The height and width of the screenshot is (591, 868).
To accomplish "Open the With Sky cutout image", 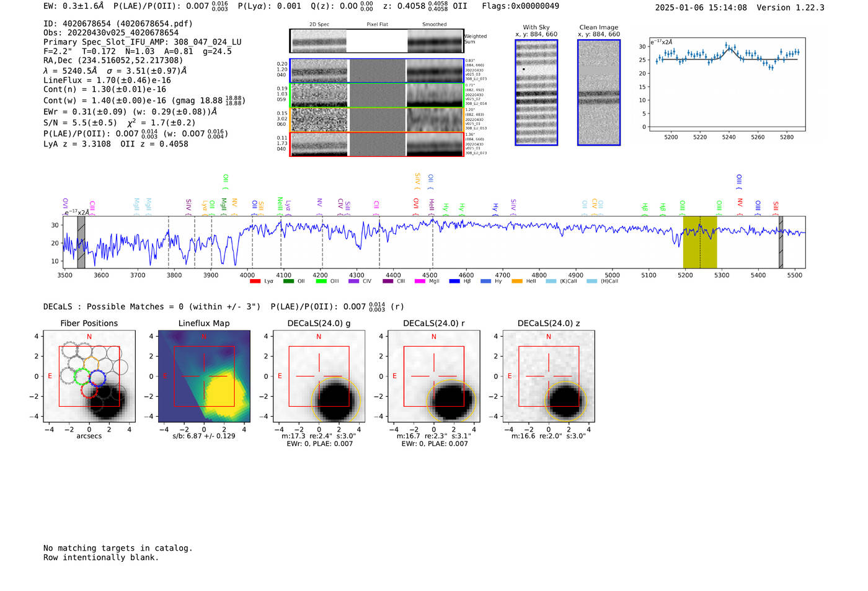I will click(536, 92).
